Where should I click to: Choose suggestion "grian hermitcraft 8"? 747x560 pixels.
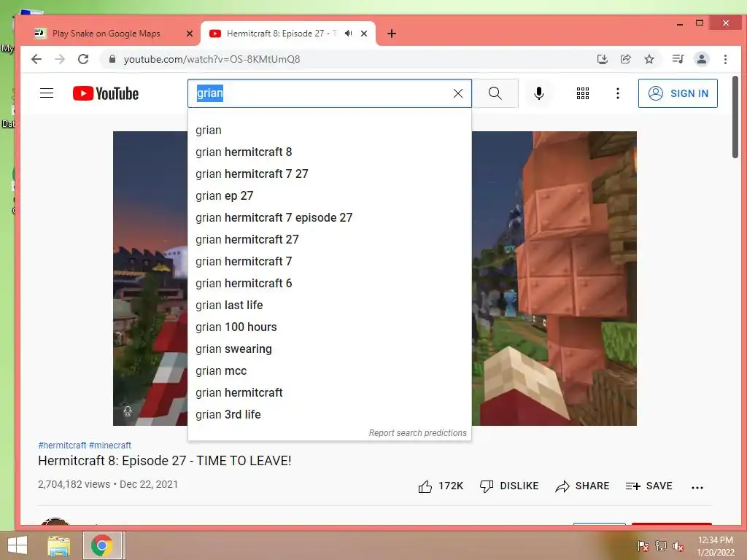coord(329,152)
